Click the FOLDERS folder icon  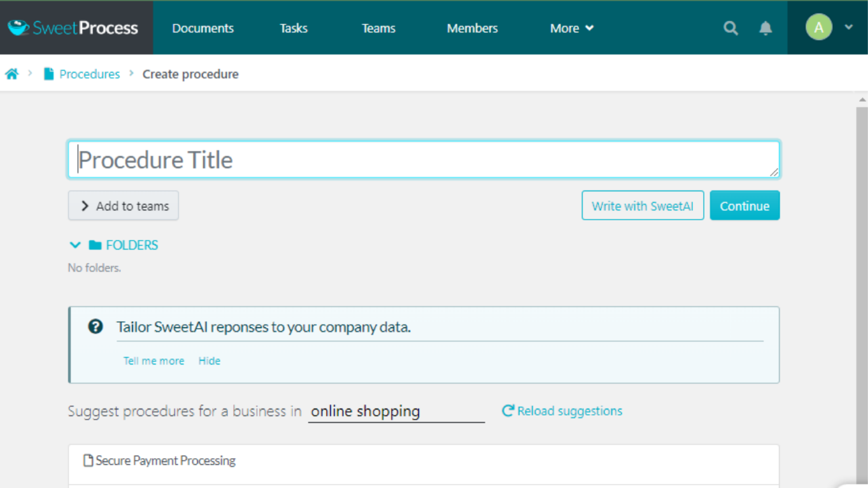point(95,245)
